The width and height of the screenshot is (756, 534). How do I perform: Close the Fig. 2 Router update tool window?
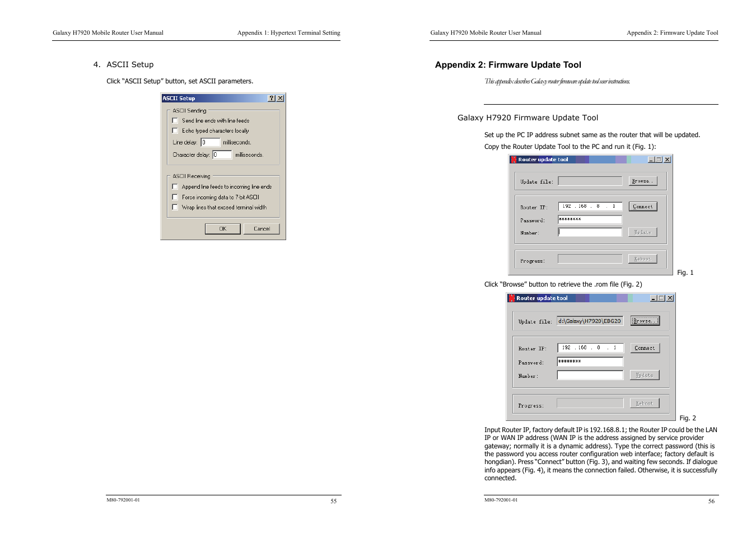[670, 298]
